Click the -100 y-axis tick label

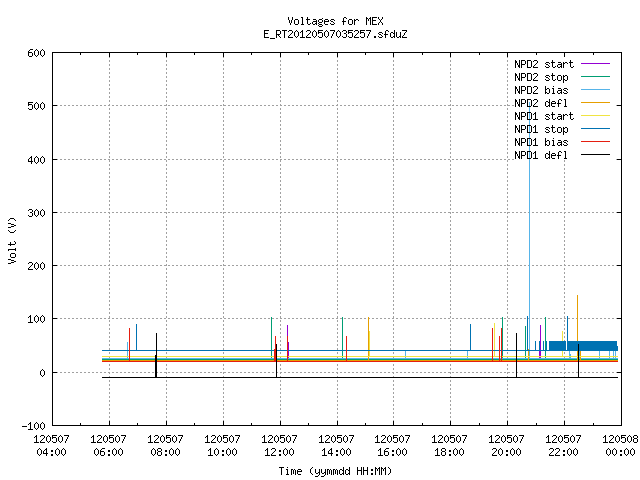click(x=33, y=426)
